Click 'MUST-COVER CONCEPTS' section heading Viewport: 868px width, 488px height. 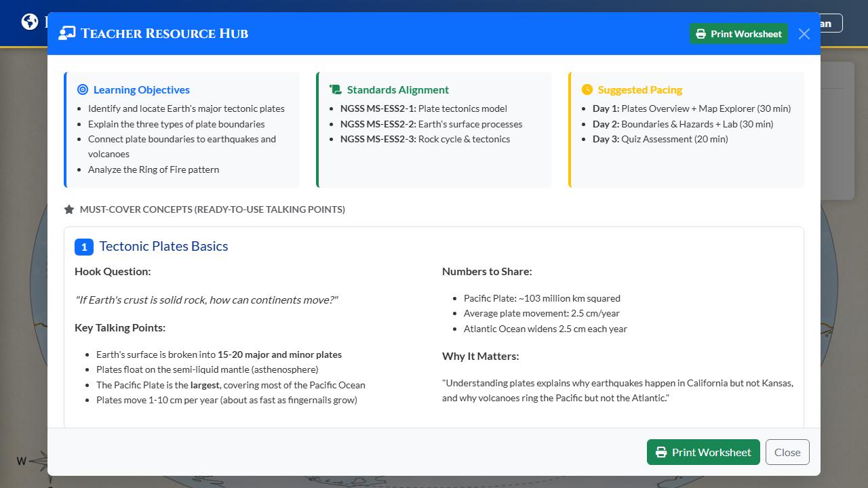tap(212, 209)
